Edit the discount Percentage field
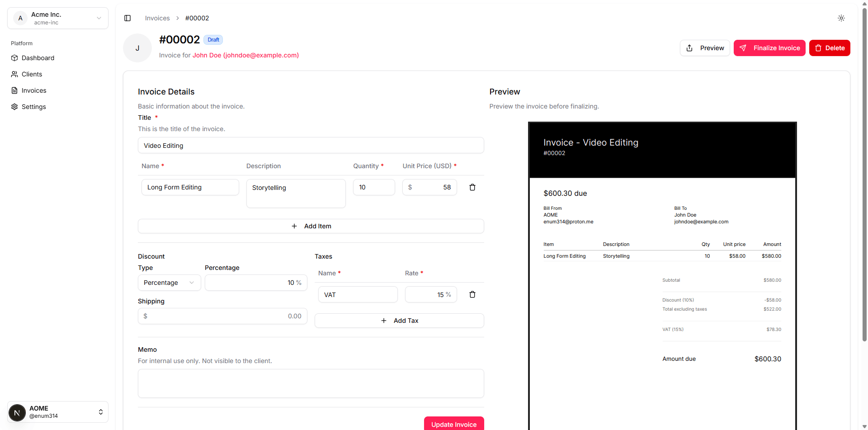The width and height of the screenshot is (868, 430). click(x=256, y=283)
